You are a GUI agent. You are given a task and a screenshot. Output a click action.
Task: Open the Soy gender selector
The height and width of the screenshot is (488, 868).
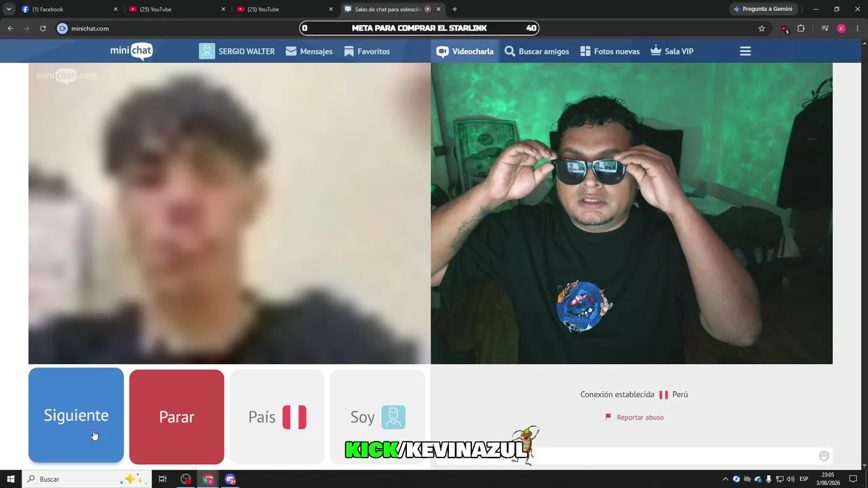click(x=378, y=417)
